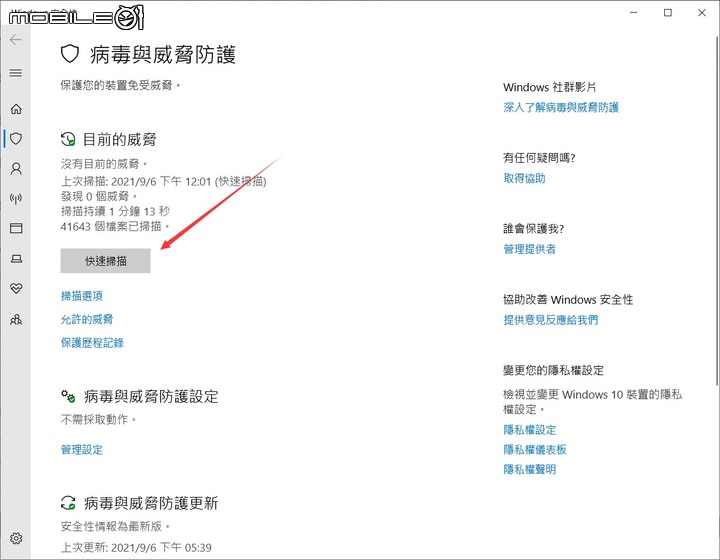Close the Windows Security window

tap(702, 13)
